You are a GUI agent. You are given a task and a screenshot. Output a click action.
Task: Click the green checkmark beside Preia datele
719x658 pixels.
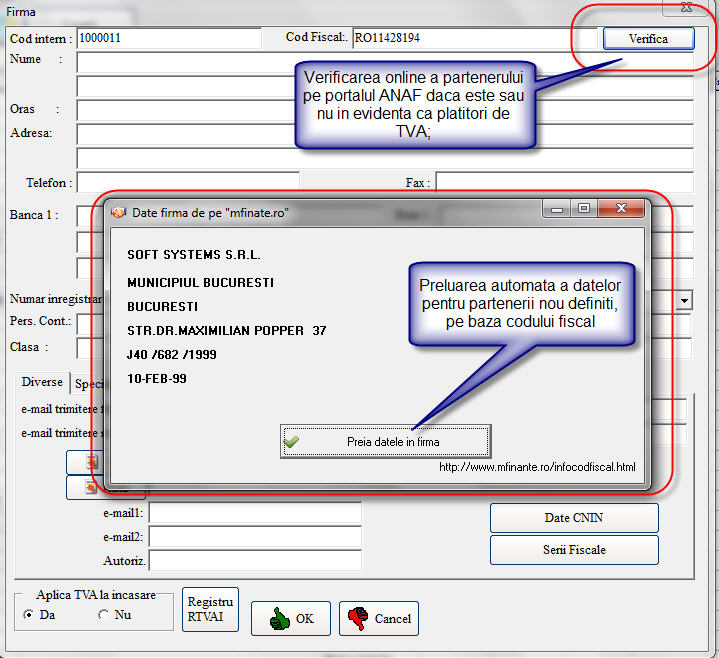click(x=291, y=441)
